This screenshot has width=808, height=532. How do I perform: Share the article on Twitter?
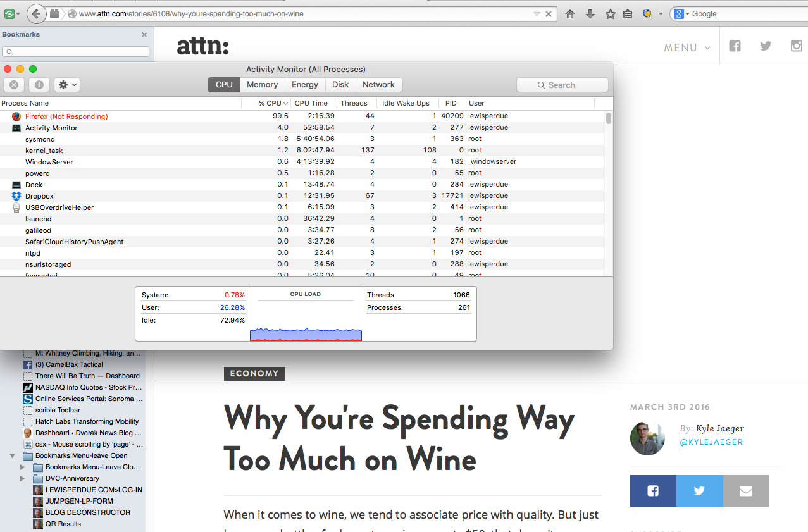click(x=699, y=491)
